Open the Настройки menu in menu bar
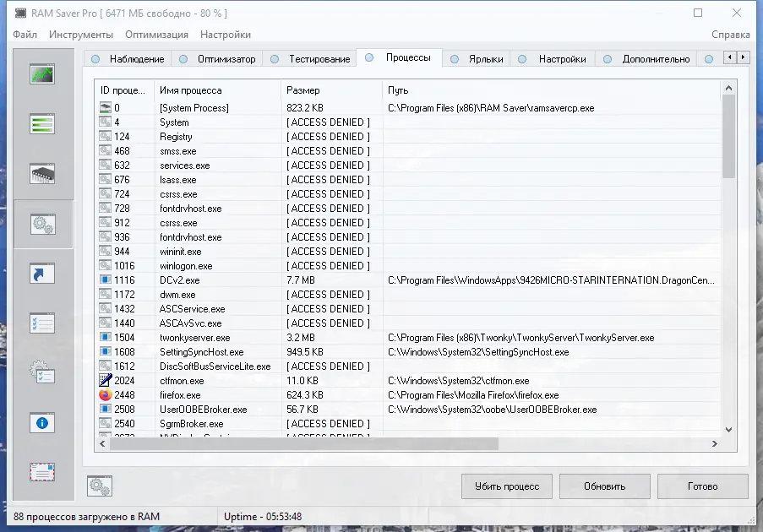763x532 pixels. (x=226, y=35)
